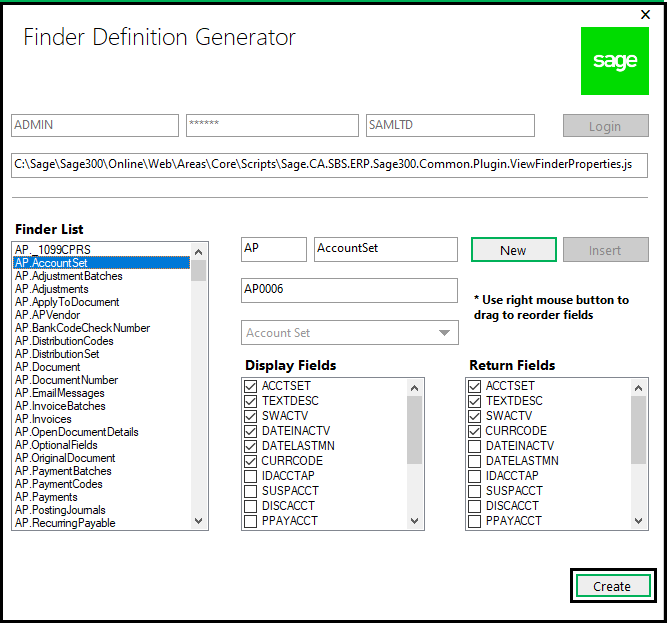Screen dimensions: 667x623
Task: Focus the SAMLTD company field
Action: tap(450, 125)
